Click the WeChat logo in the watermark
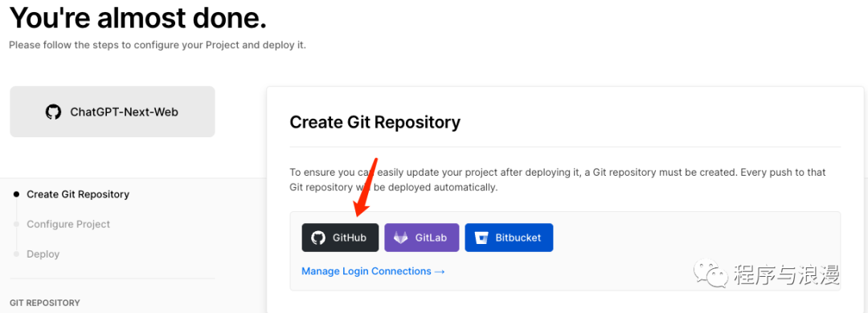Viewport: 868px width, 313px height. [x=711, y=273]
